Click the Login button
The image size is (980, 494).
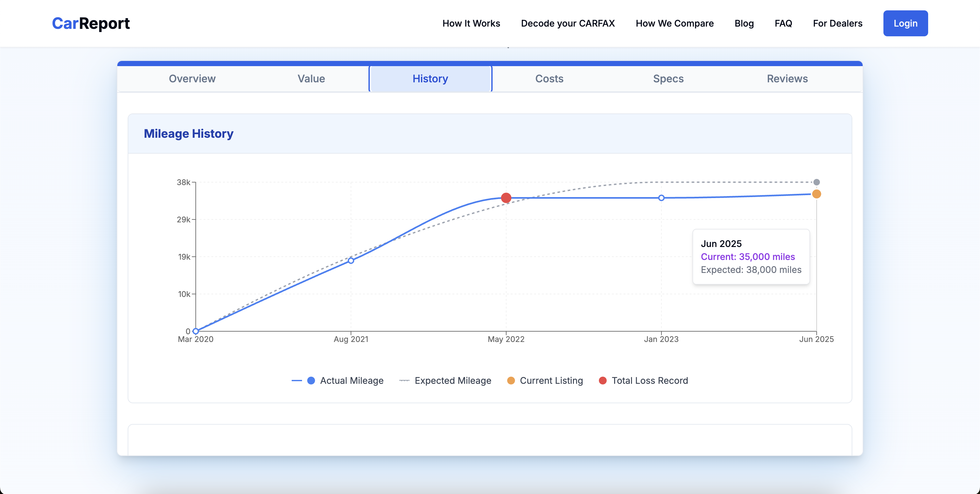905,23
